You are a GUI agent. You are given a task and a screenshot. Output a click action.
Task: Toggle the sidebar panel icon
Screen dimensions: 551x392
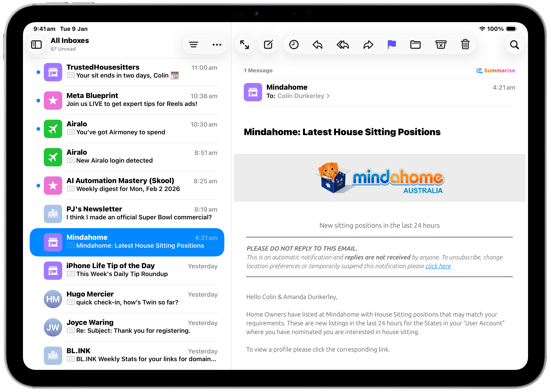pyautogui.click(x=37, y=45)
